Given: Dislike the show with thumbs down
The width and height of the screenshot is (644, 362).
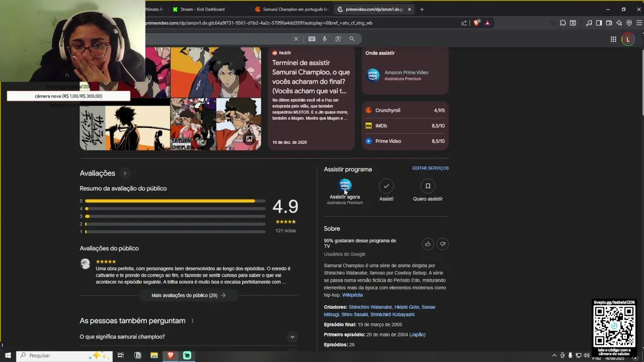Looking at the screenshot, I should [442, 244].
